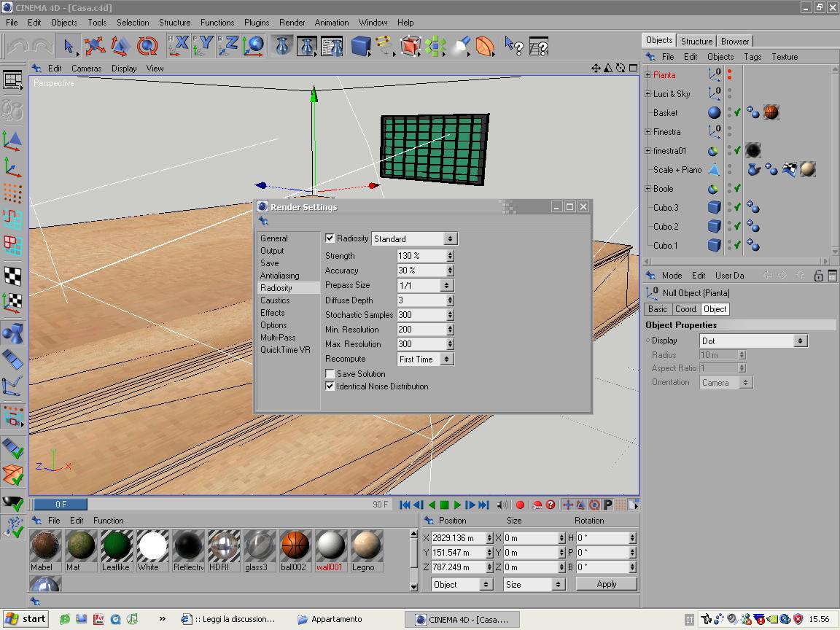Click the record keyframe red button
The image size is (840, 630).
520,505
